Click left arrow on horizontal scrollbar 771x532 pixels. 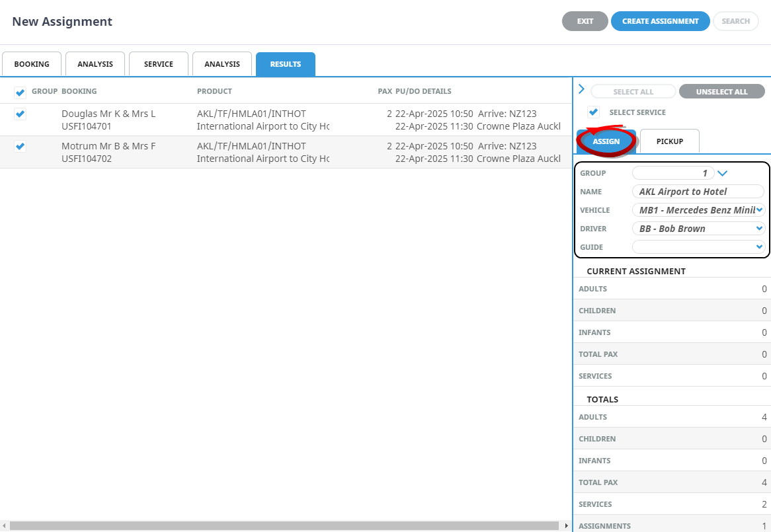pos(5,525)
